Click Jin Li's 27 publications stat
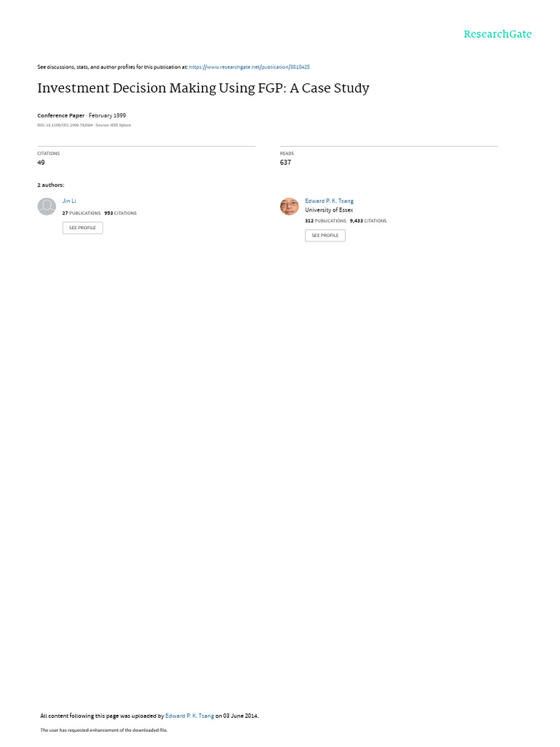 pos(82,213)
